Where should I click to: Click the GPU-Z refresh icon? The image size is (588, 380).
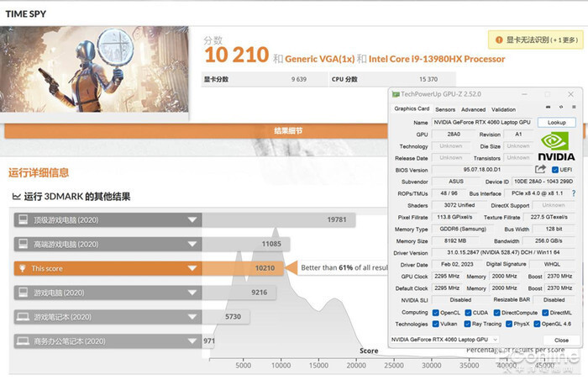pos(561,108)
